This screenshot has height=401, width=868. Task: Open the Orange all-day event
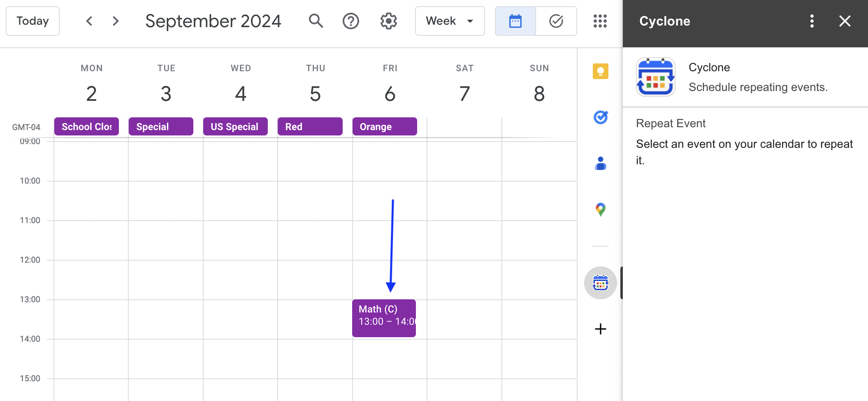tap(385, 126)
